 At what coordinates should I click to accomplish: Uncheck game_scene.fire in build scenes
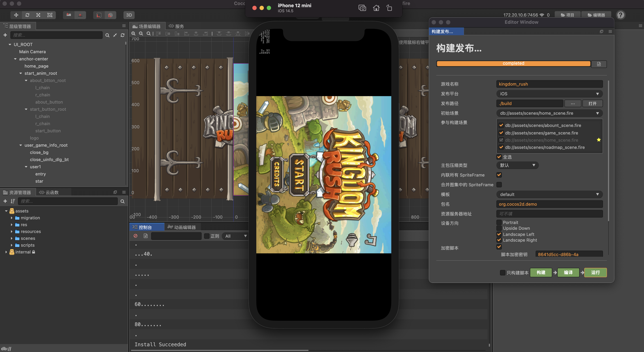click(x=501, y=133)
